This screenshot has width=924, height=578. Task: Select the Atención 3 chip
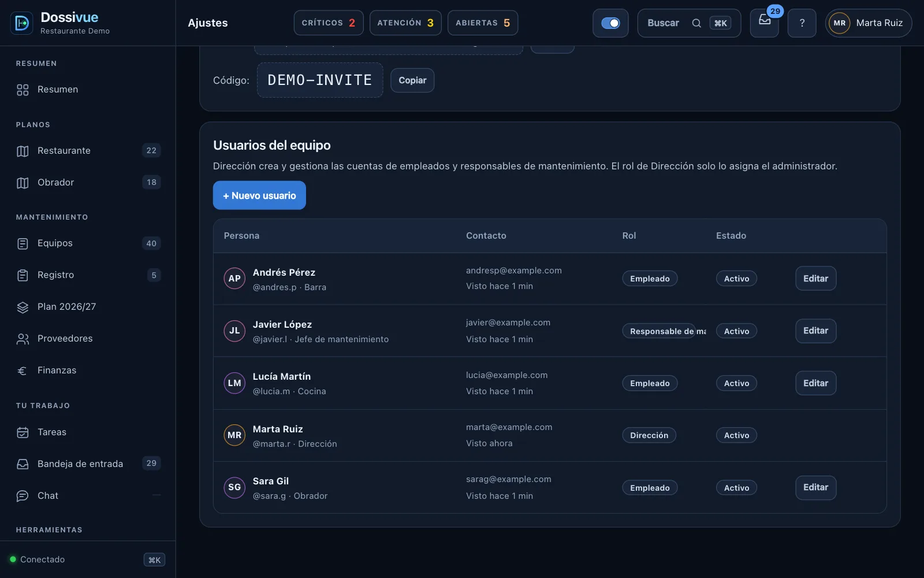pos(405,23)
